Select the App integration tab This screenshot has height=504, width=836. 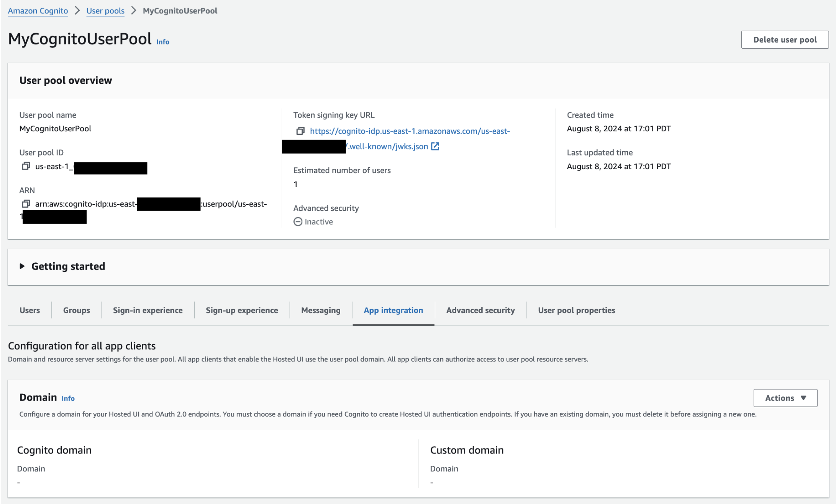[393, 310]
